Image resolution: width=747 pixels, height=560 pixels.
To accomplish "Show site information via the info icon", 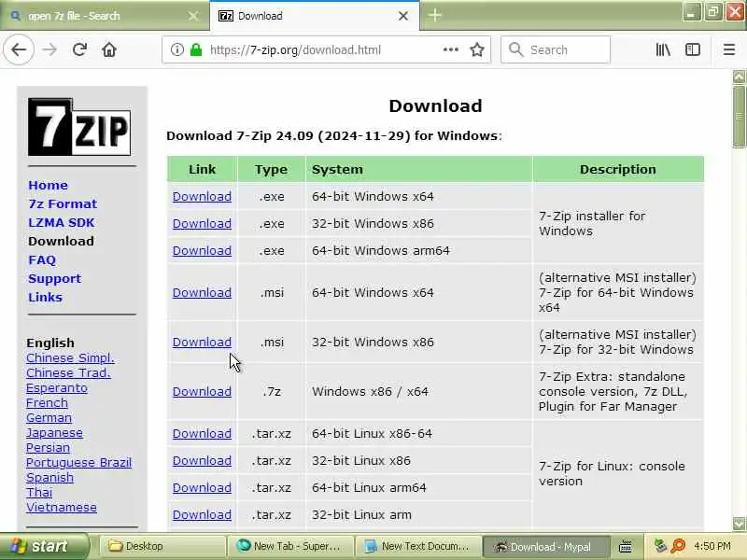I will click(176, 49).
